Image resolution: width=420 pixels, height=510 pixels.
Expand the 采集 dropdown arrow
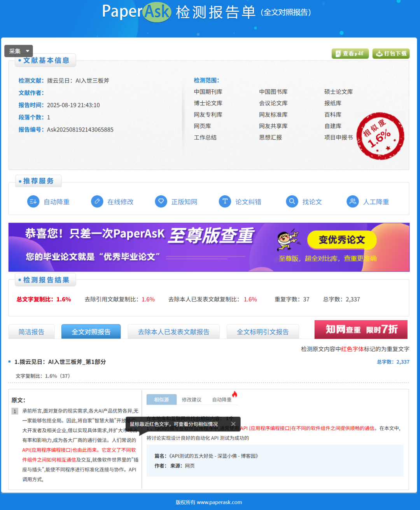[28, 51]
